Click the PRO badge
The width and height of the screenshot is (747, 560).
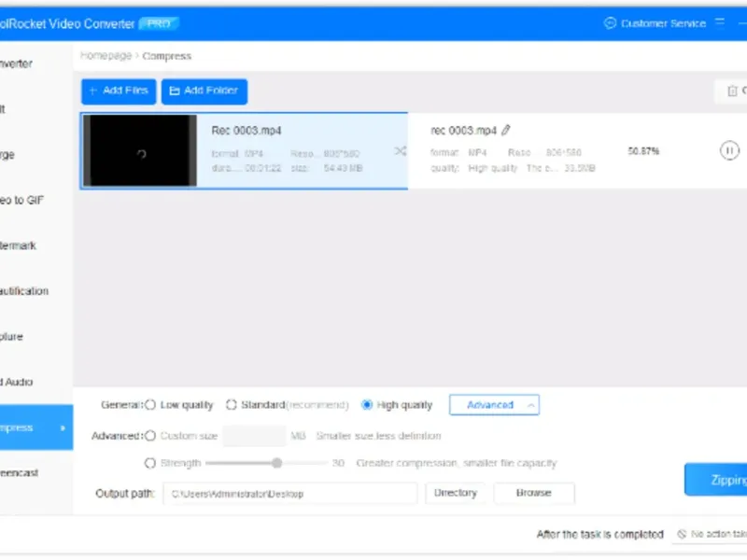pos(159,23)
